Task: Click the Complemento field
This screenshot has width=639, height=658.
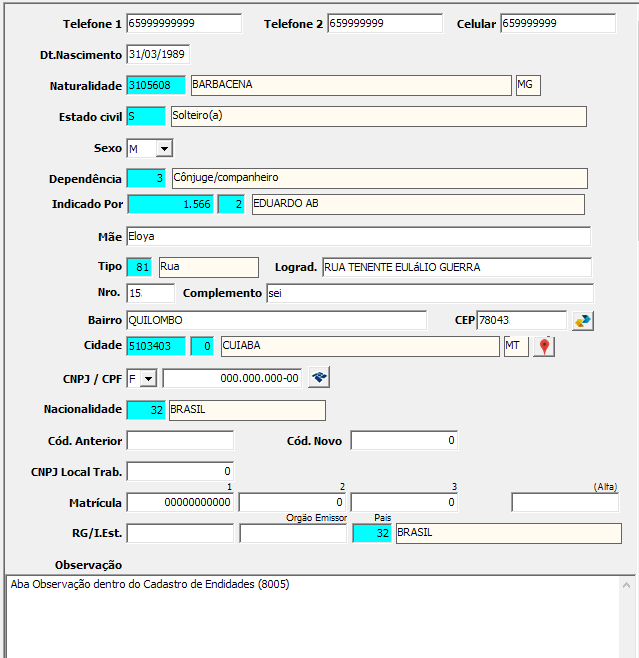Action: click(430, 293)
